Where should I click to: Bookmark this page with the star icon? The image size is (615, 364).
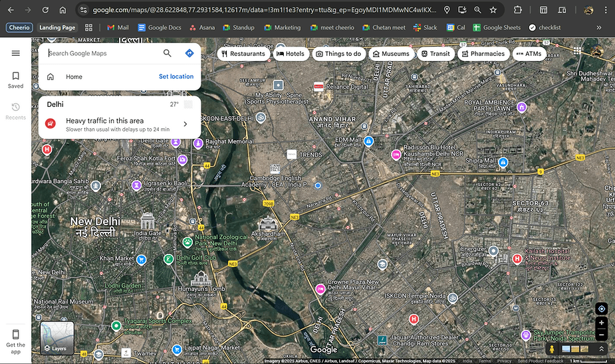[x=493, y=10]
